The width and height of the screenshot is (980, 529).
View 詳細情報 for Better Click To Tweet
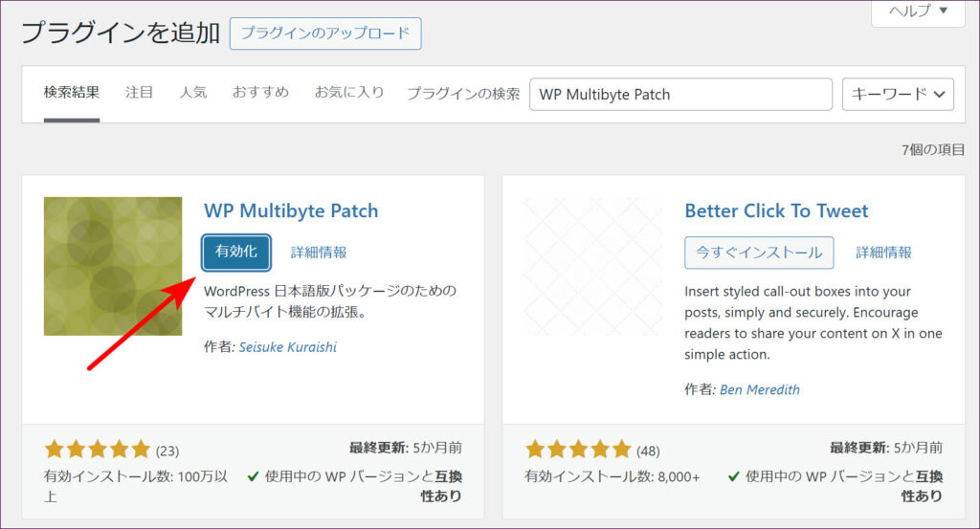coord(883,253)
